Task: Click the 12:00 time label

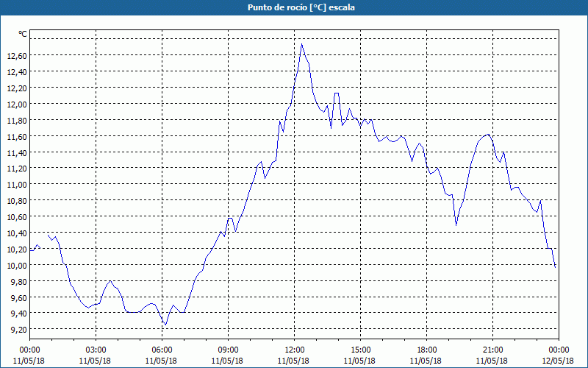Action: point(294,350)
